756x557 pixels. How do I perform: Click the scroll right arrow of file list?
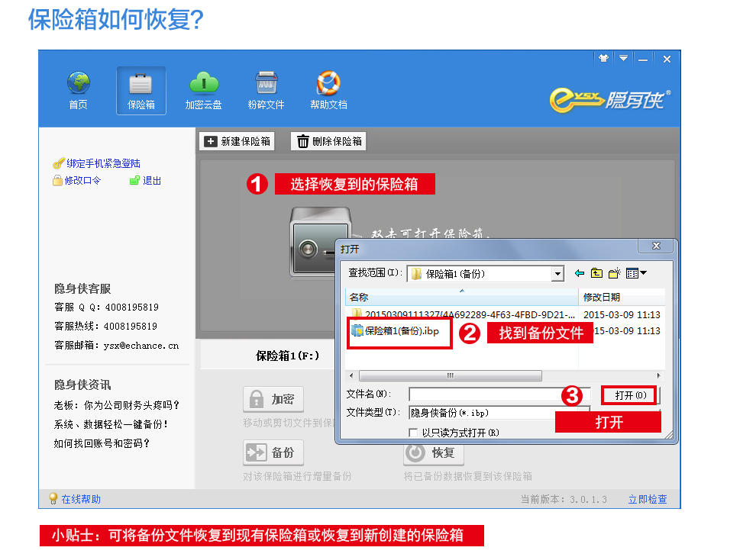pyautogui.click(x=659, y=375)
